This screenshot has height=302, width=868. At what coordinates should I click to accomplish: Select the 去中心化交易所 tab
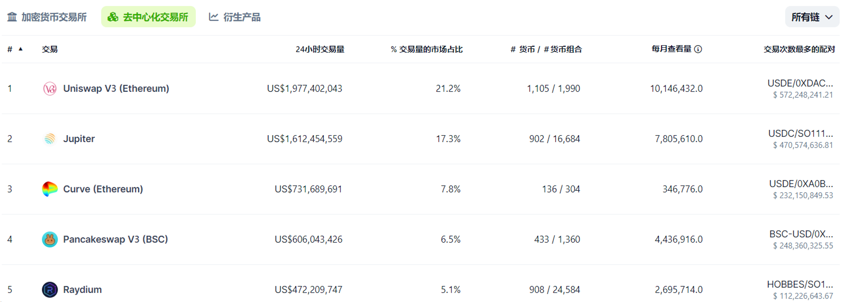155,17
